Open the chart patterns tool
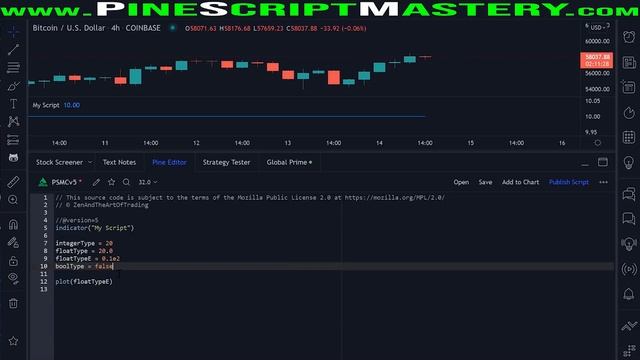Image resolution: width=640 pixels, height=360 pixels. point(13,121)
